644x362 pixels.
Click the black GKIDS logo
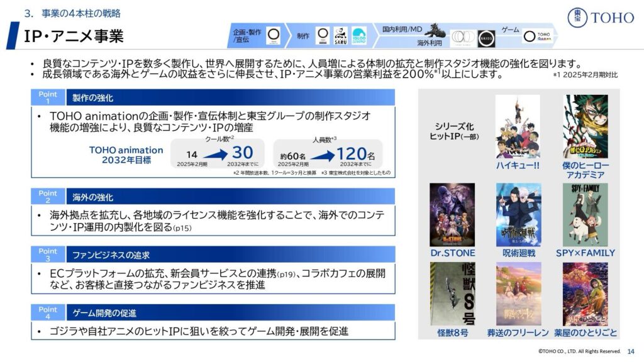486,39
